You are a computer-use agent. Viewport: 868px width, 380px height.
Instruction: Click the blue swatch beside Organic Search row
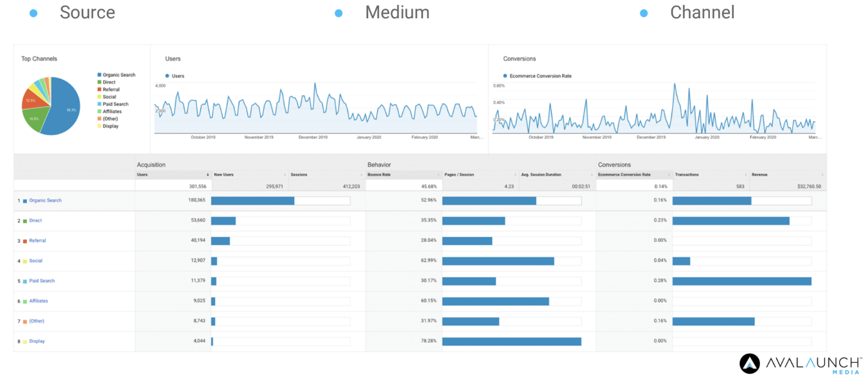click(25, 201)
